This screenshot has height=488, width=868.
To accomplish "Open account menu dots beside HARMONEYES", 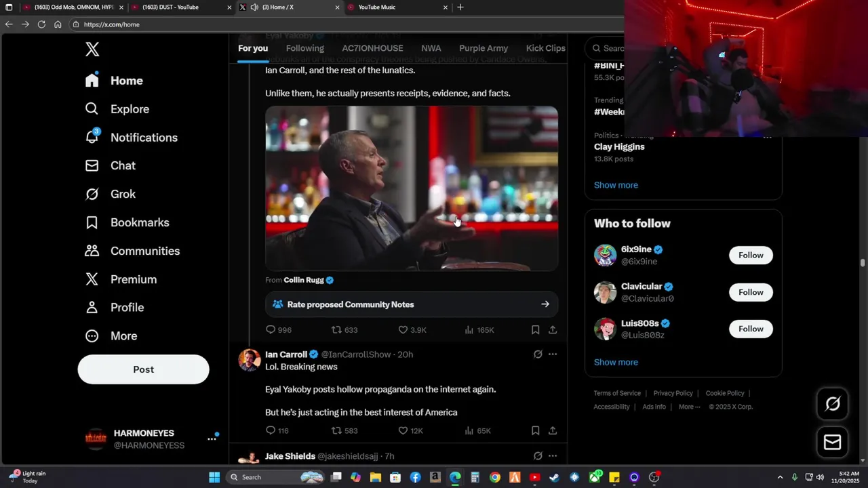I will pyautogui.click(x=212, y=439).
